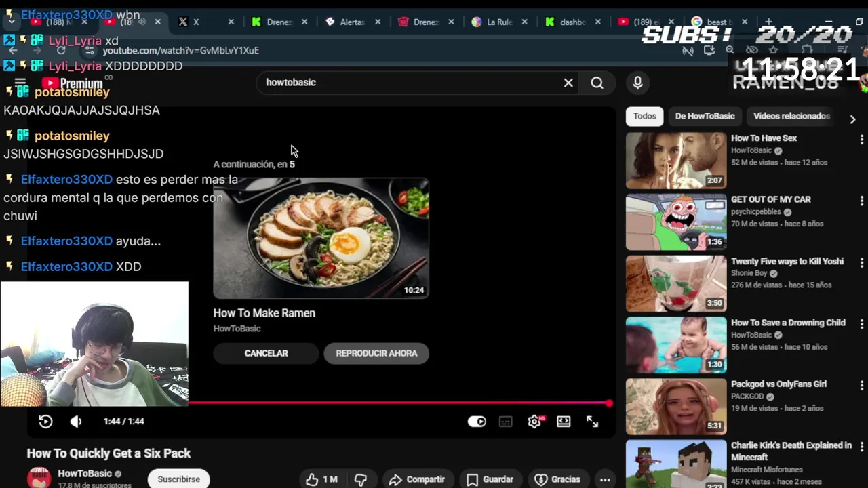Open the hamburger guide menu

pos(20,83)
